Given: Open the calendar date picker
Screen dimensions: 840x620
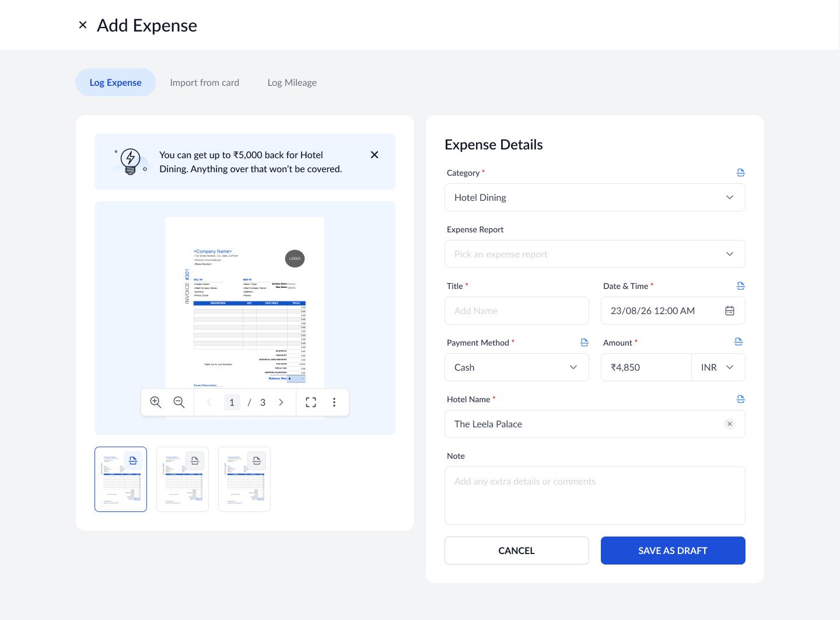Looking at the screenshot, I should click(x=730, y=311).
